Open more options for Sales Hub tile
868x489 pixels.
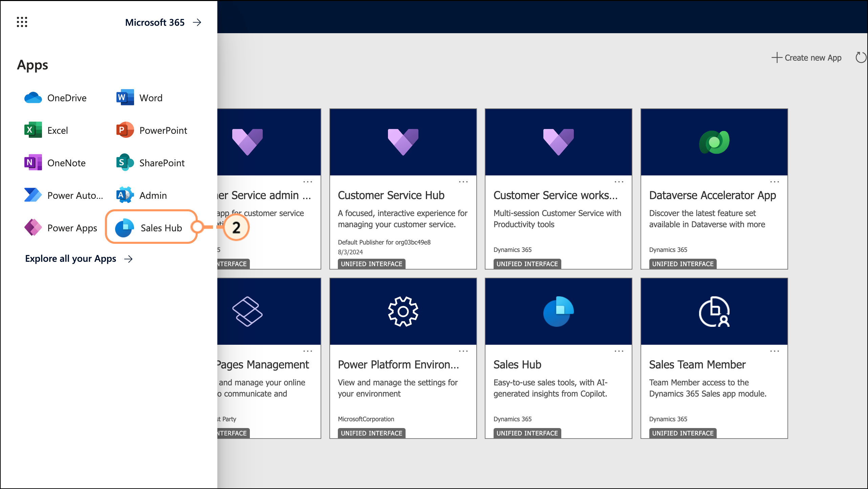pyautogui.click(x=619, y=351)
